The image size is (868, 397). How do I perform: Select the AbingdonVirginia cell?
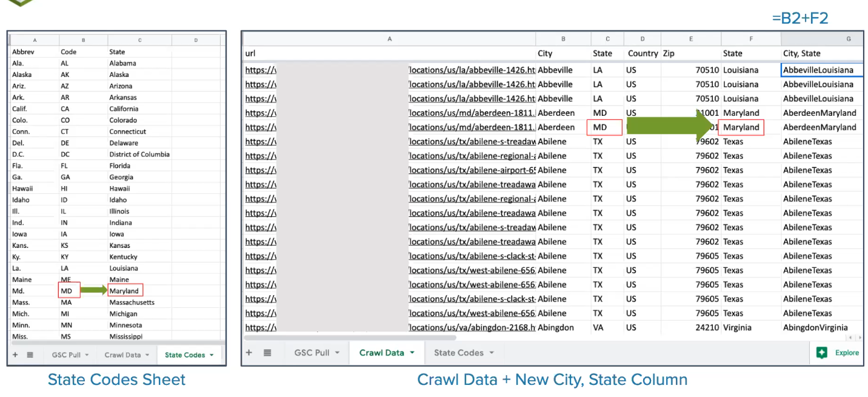815,328
